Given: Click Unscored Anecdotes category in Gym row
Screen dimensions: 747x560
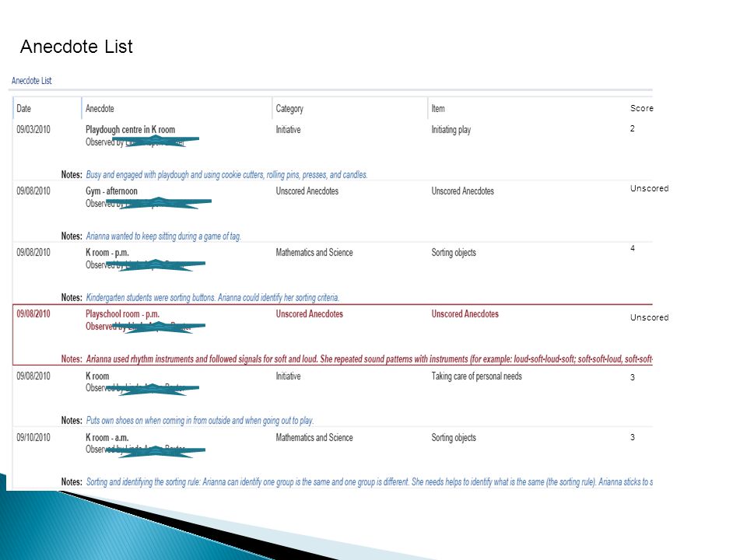Looking at the screenshot, I should click(x=307, y=191).
